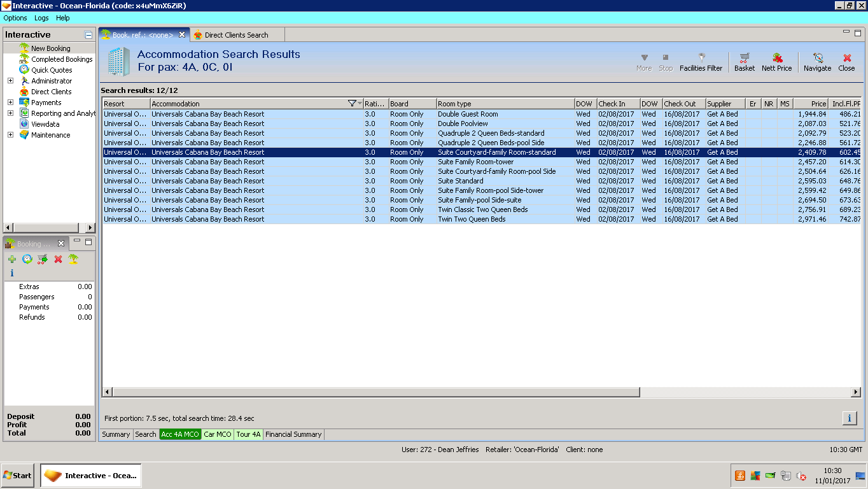Open the Financial Summary tab
The width and height of the screenshot is (868, 489).
293,434
